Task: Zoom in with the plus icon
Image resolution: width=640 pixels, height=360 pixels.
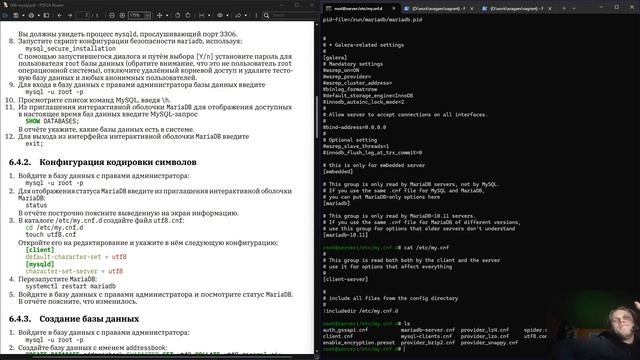Action: [122, 15]
